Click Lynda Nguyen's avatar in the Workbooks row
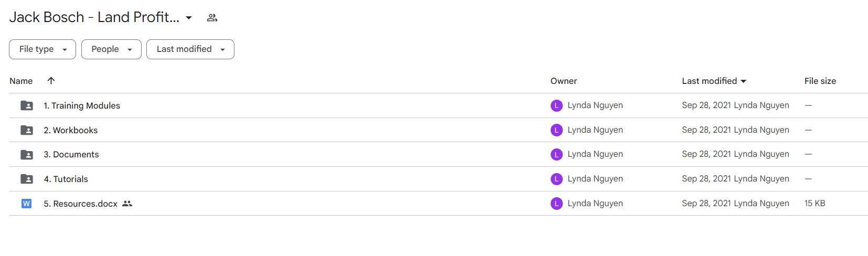 tap(556, 130)
